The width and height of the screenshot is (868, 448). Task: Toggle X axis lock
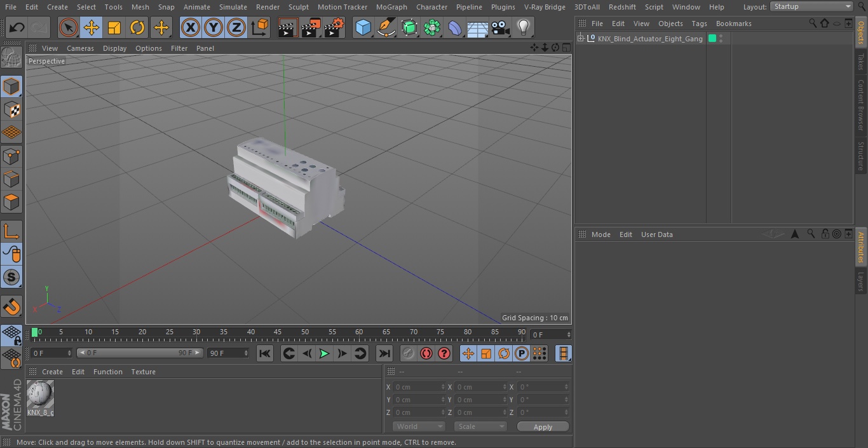pos(190,27)
